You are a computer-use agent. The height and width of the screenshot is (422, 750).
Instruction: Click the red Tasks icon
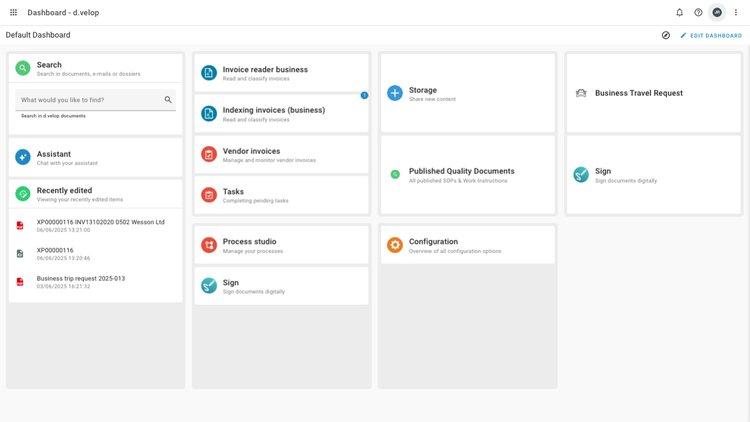click(209, 195)
